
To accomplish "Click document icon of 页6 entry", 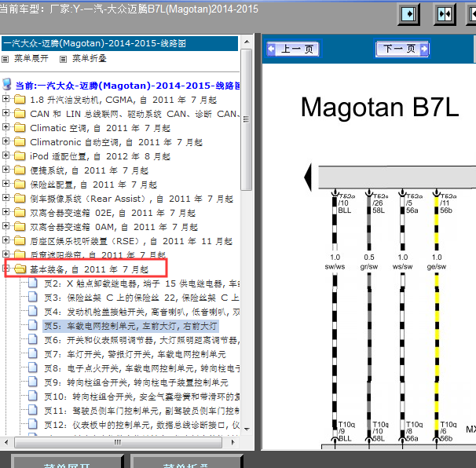I will pos(33,340).
